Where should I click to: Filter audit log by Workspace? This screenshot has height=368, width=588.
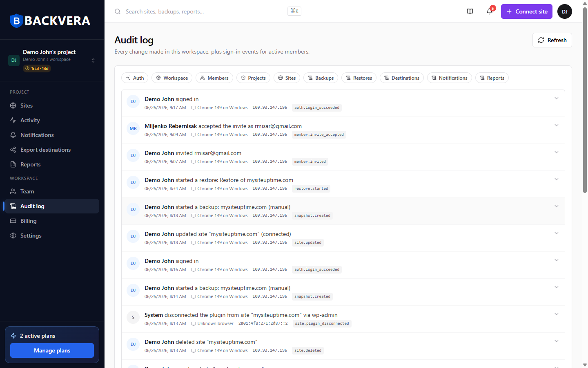[172, 78]
